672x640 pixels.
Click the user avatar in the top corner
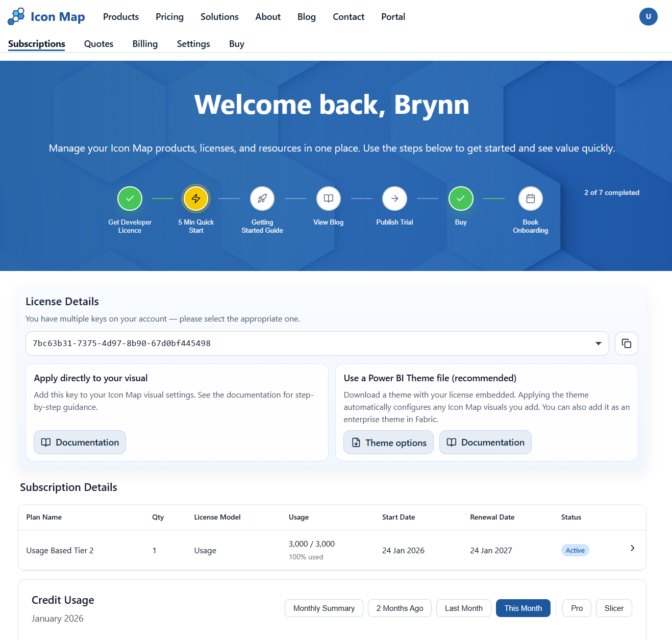pyautogui.click(x=648, y=16)
